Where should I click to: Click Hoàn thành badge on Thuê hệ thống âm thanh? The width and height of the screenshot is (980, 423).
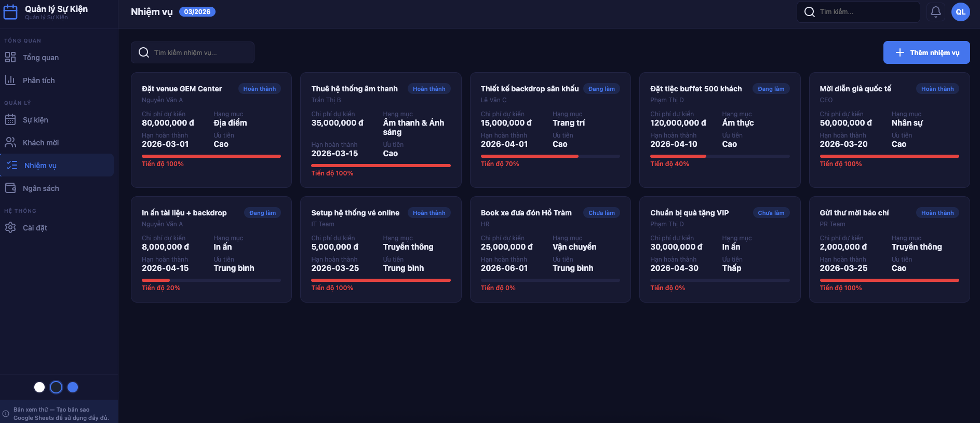click(429, 89)
